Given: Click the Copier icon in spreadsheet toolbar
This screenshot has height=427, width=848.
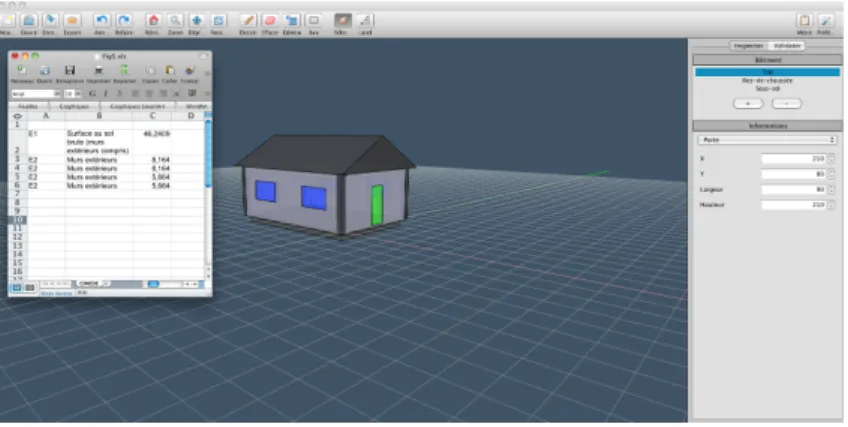Looking at the screenshot, I should 150,70.
